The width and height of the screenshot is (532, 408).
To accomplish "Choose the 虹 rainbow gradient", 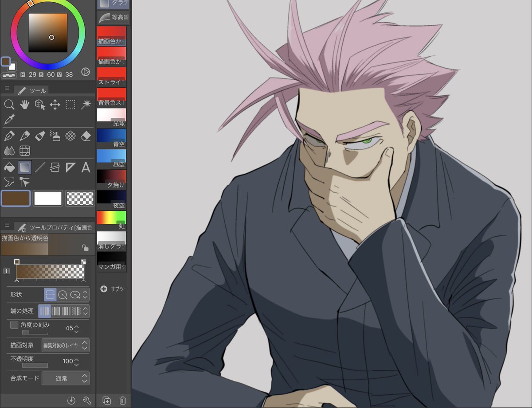I will [x=111, y=220].
